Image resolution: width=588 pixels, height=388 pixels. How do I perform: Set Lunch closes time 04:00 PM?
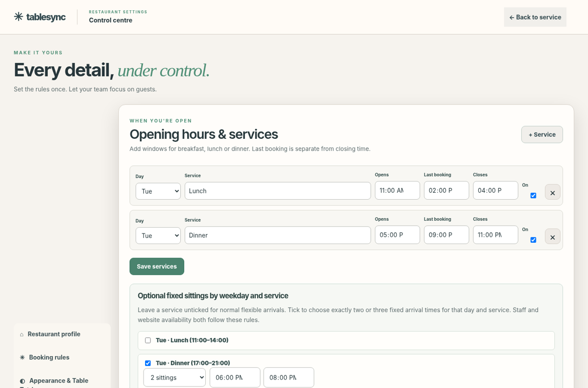(x=495, y=190)
